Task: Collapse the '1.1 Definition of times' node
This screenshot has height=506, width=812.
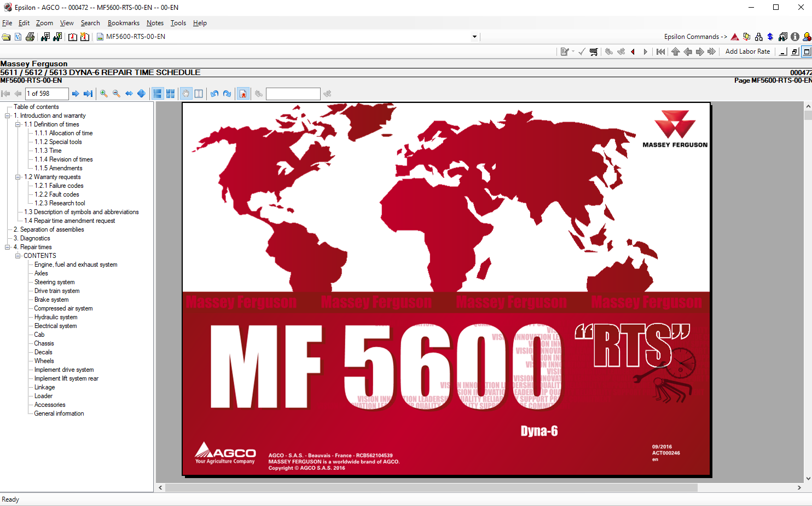Action: (x=18, y=124)
